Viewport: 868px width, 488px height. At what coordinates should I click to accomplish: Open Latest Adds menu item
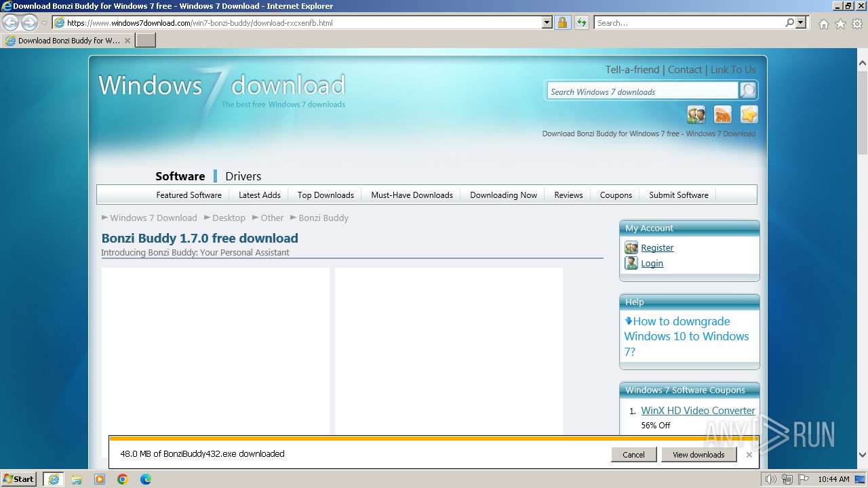(259, 195)
